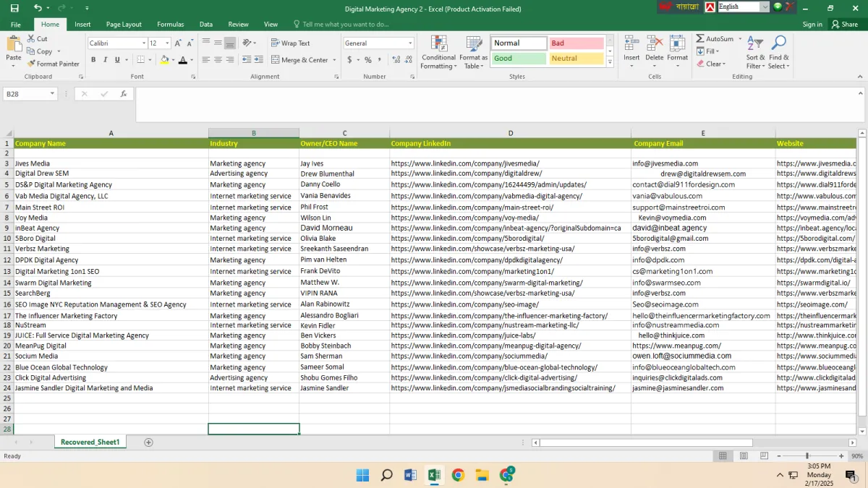Toggle bold formatting
The height and width of the screenshot is (488, 868).
(x=93, y=60)
